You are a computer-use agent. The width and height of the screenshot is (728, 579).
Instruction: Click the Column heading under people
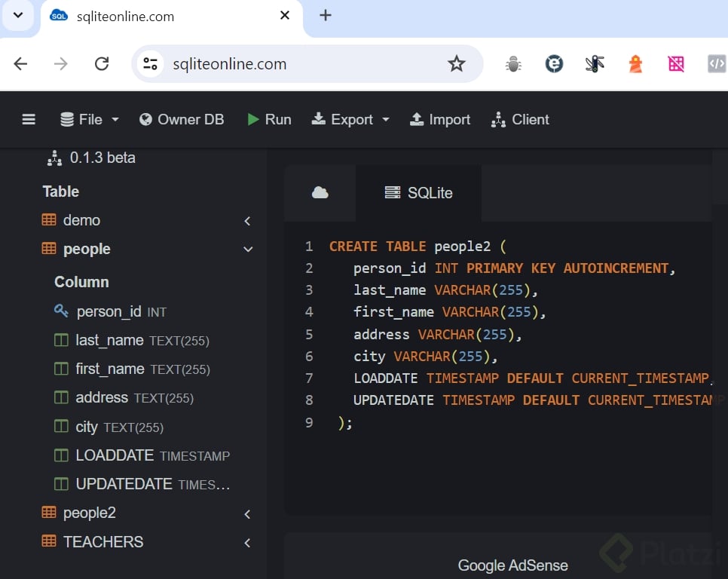pos(81,282)
